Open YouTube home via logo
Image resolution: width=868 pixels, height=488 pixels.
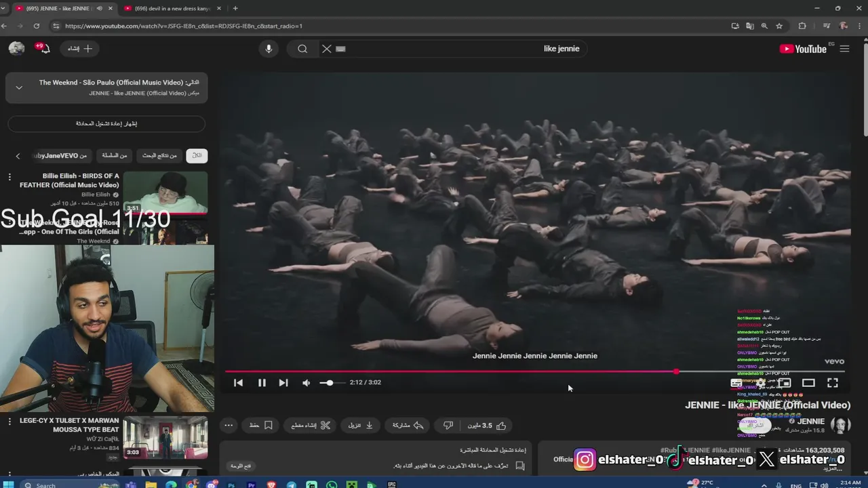(x=803, y=49)
